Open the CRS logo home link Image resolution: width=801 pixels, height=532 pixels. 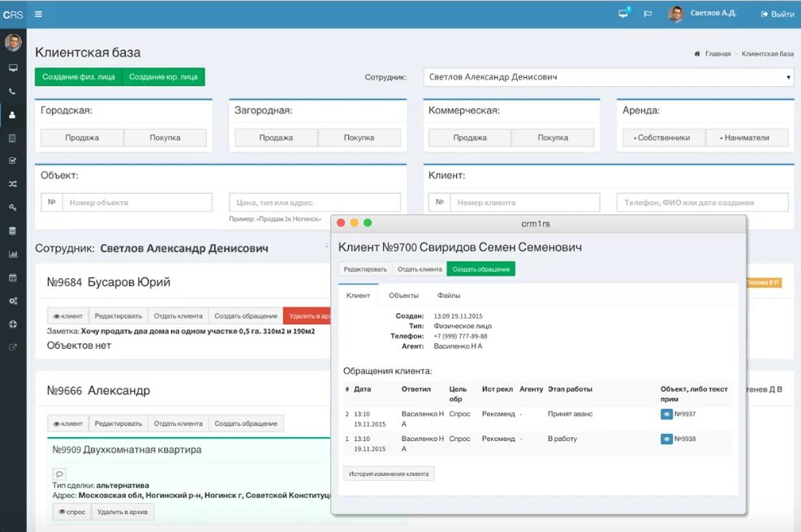click(13, 15)
